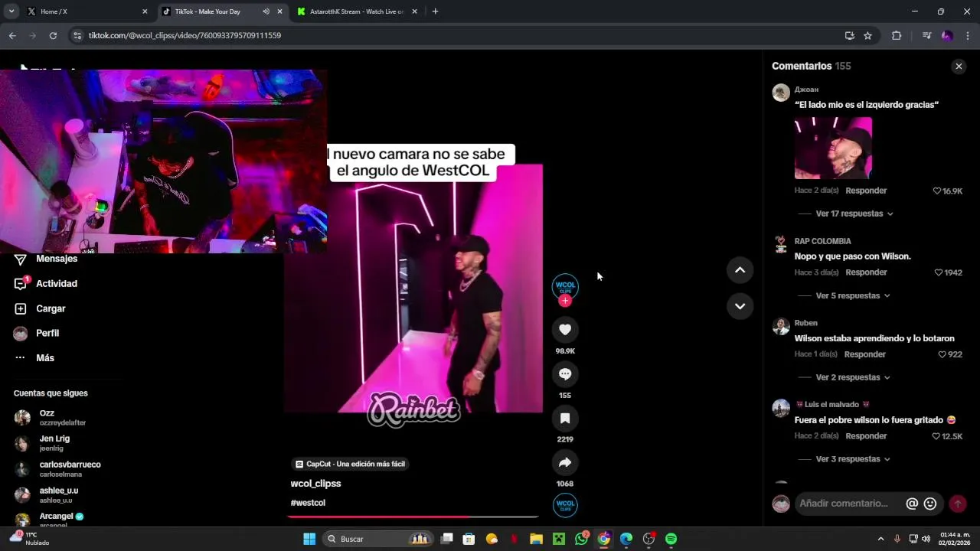This screenshot has width=980, height=551.
Task: Bookmark page with star icon
Action: coord(867,35)
